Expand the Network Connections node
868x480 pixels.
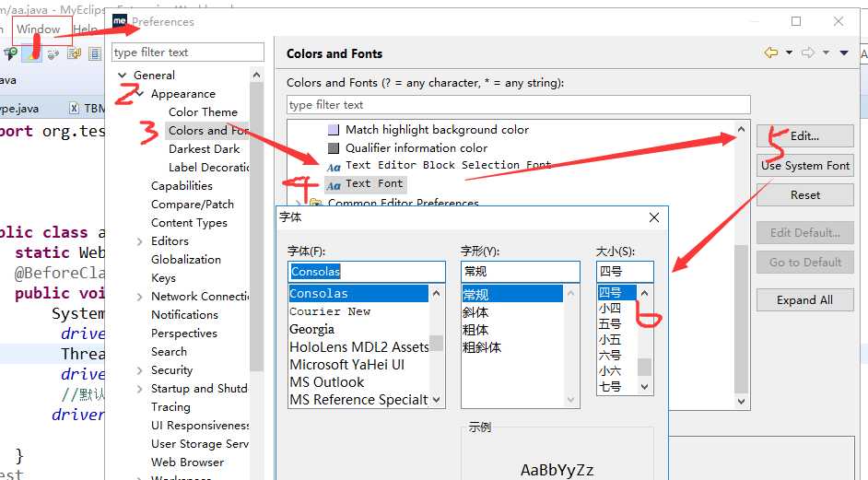click(140, 297)
